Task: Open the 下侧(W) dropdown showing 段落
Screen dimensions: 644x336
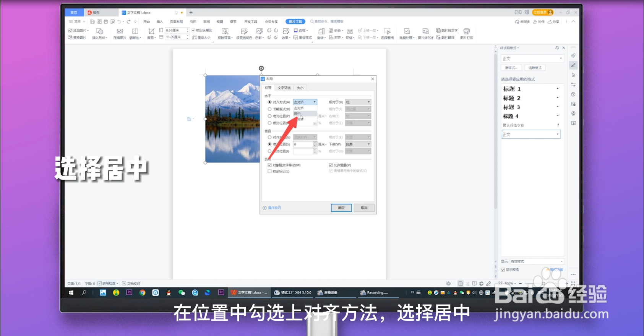Action: point(358,144)
